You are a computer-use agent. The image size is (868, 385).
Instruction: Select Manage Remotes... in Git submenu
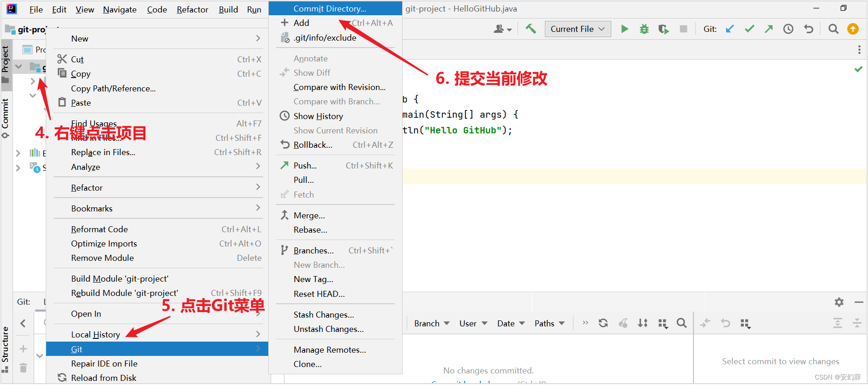pyautogui.click(x=335, y=350)
